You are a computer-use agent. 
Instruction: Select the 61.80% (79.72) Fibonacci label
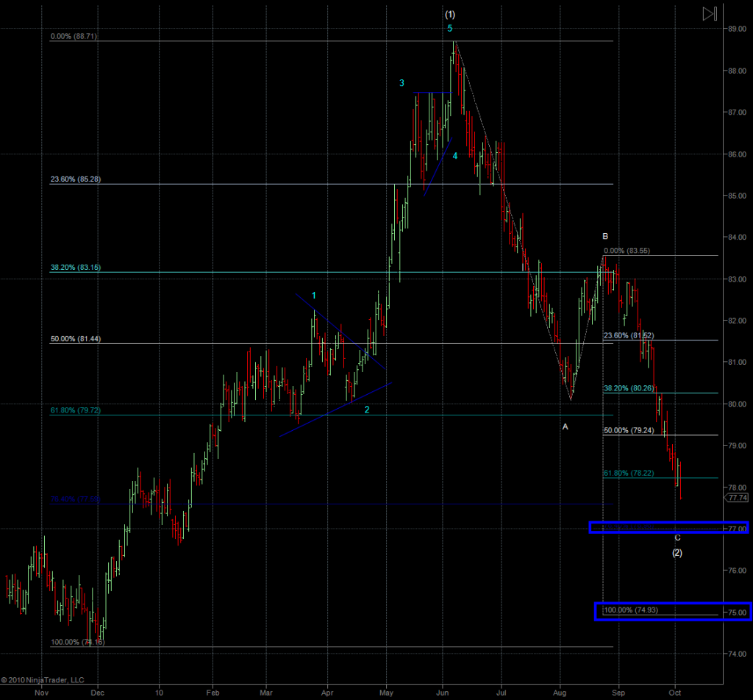pos(76,410)
